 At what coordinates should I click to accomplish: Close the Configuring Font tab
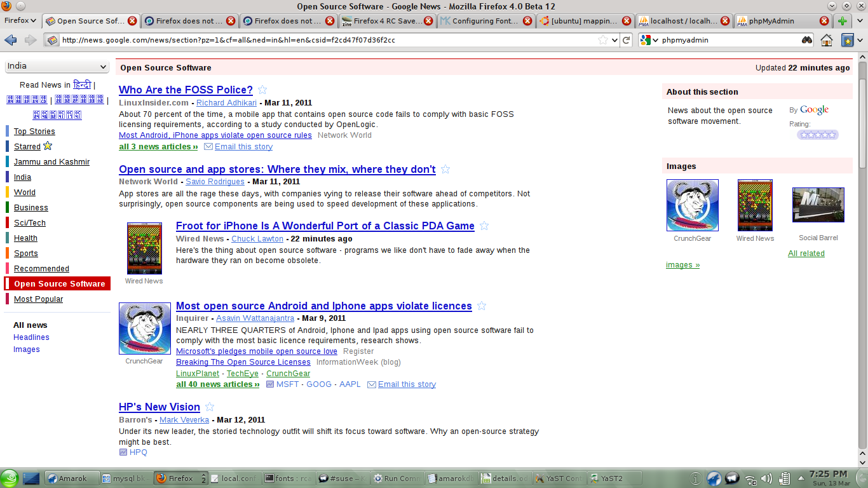(x=528, y=21)
